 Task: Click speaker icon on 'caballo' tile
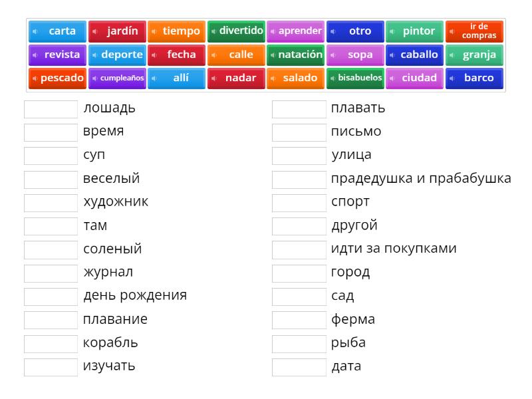pyautogui.click(x=392, y=55)
